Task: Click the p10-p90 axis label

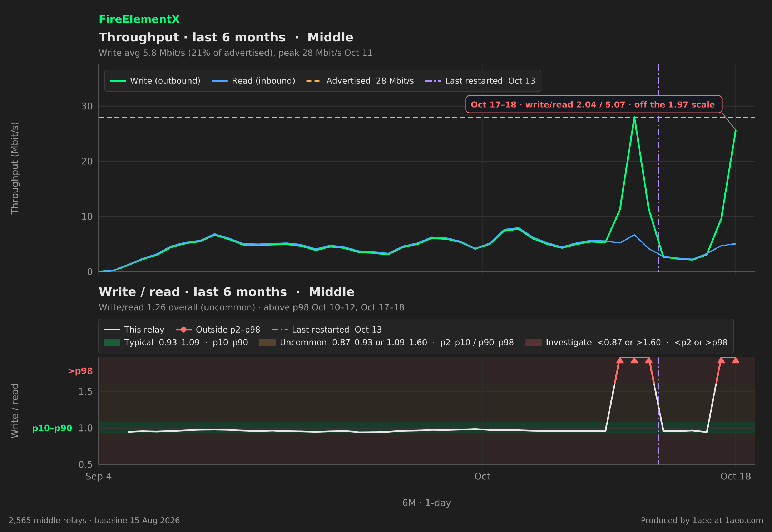Action: tap(52, 428)
